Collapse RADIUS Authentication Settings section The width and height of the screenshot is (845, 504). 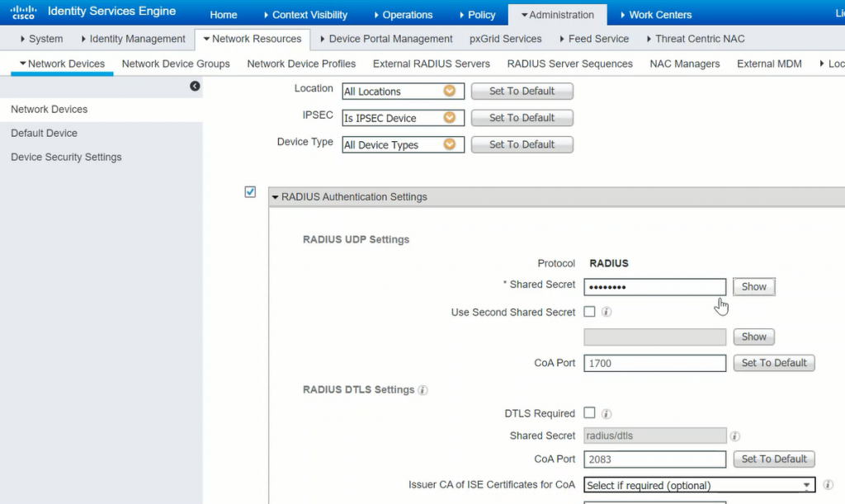pos(276,197)
